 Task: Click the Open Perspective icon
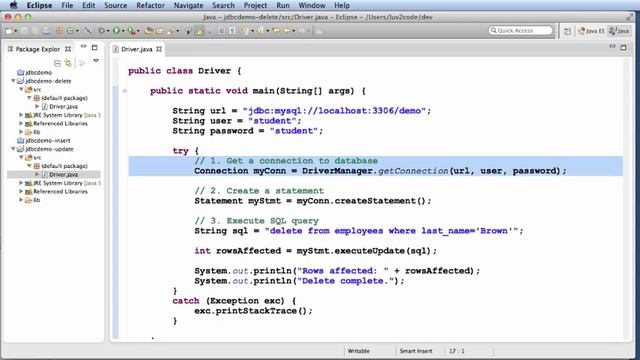567,31
